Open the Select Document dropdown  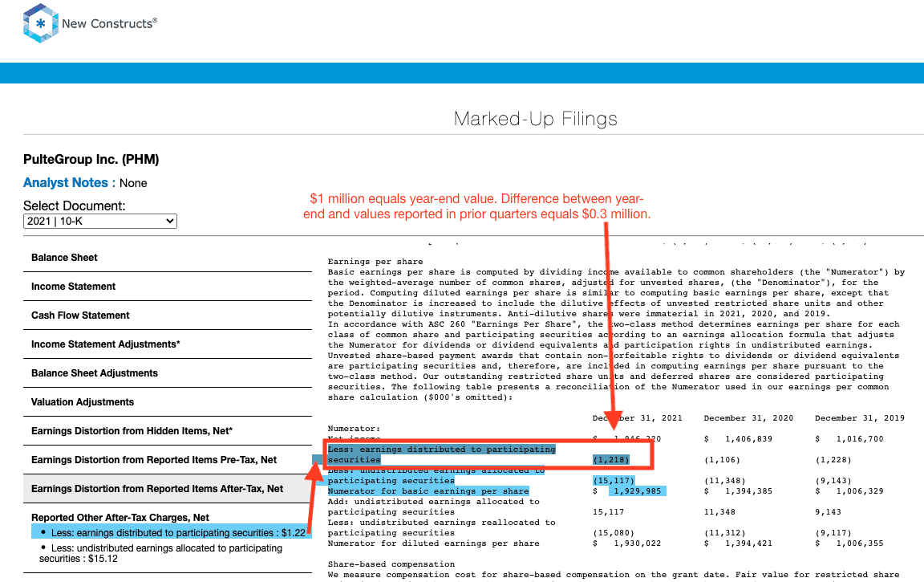[x=100, y=221]
